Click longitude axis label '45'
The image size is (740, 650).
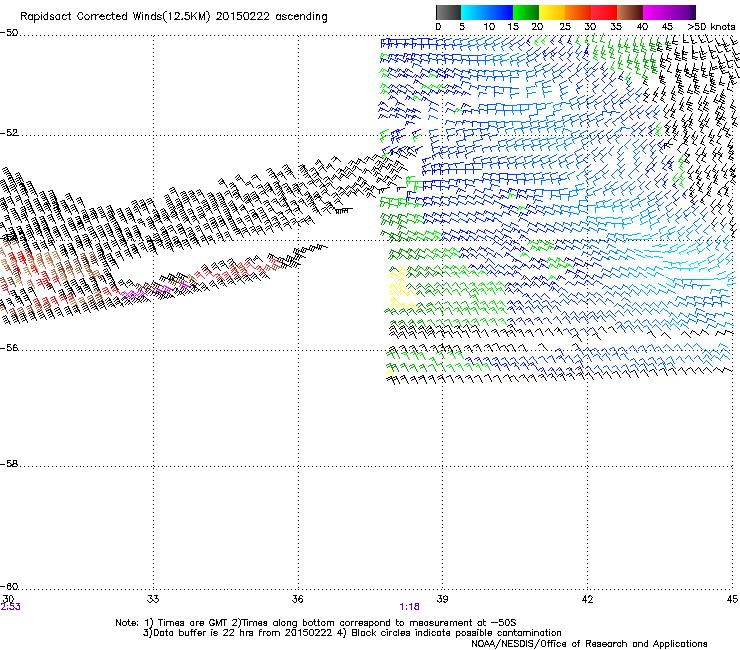pyautogui.click(x=732, y=599)
